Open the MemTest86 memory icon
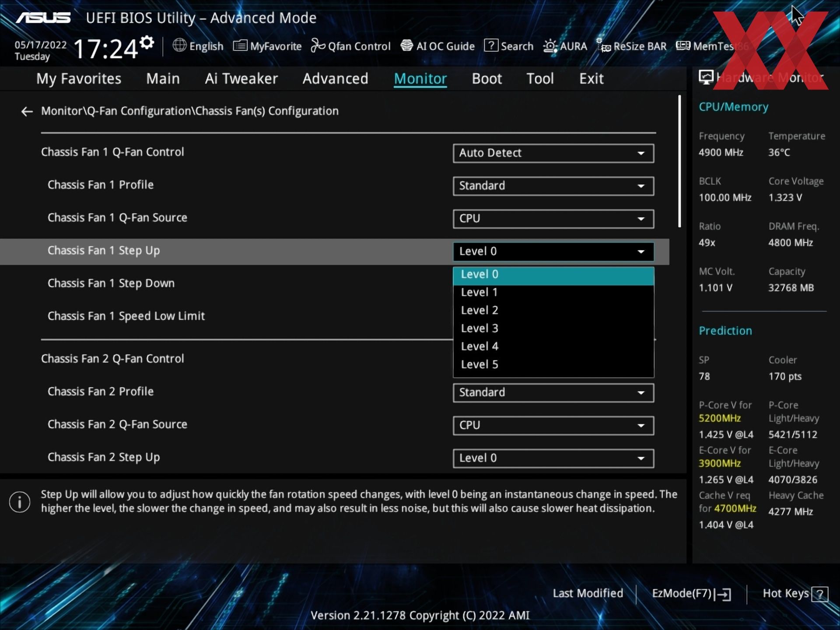Image resolution: width=840 pixels, height=630 pixels. pyautogui.click(x=683, y=45)
